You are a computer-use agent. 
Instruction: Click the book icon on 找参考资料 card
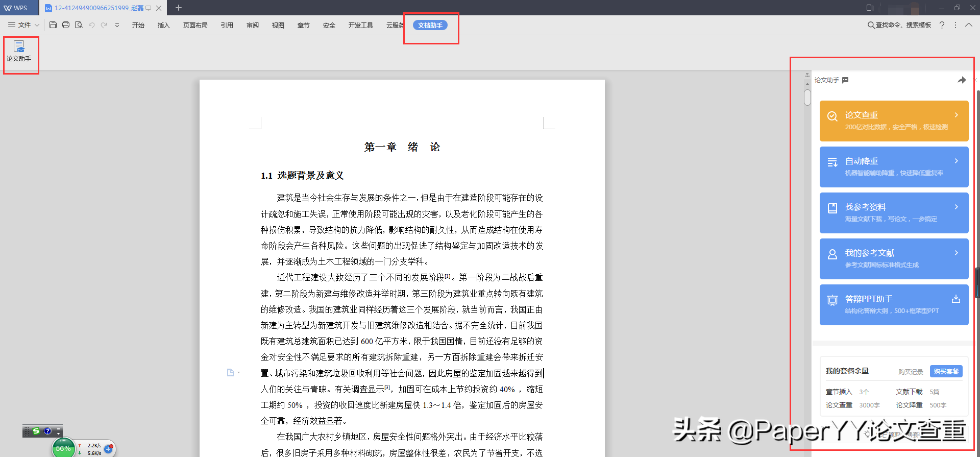(x=832, y=208)
